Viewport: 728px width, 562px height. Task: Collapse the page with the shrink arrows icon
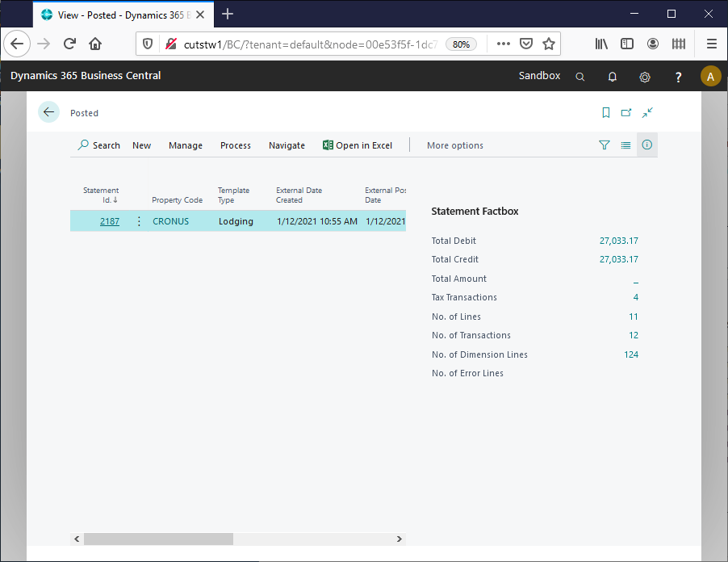[647, 112]
